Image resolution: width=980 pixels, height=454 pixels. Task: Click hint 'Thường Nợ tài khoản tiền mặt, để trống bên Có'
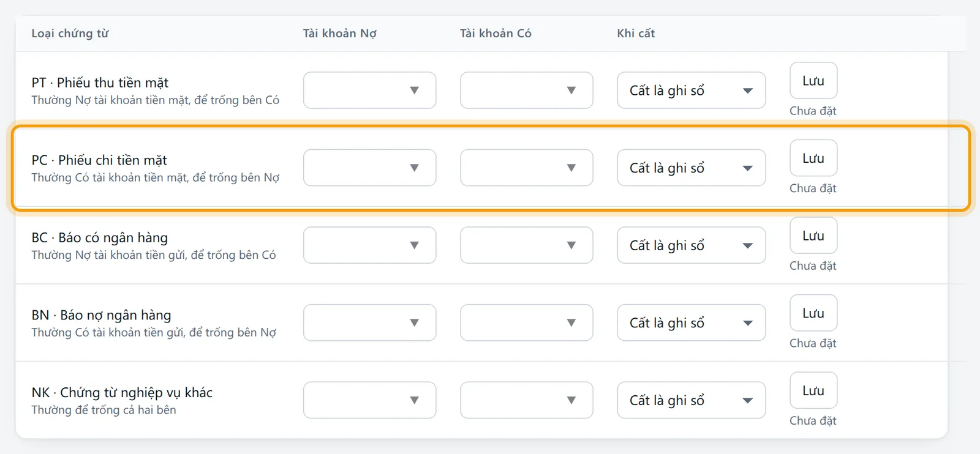156,100
